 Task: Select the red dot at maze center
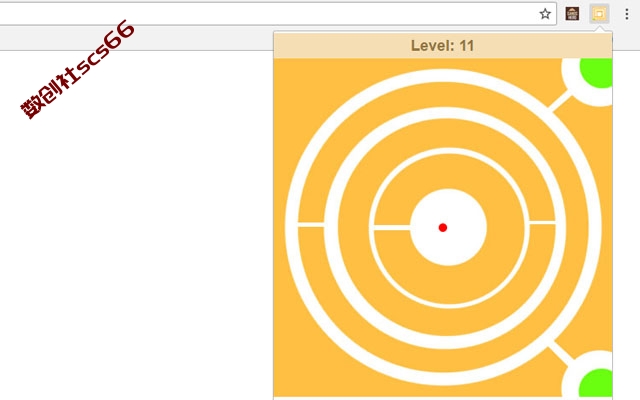point(443,228)
